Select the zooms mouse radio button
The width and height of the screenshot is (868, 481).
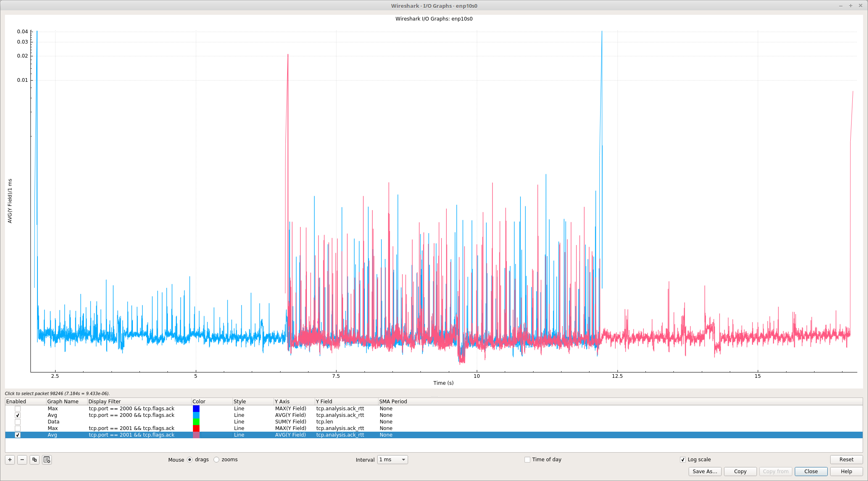tap(216, 460)
